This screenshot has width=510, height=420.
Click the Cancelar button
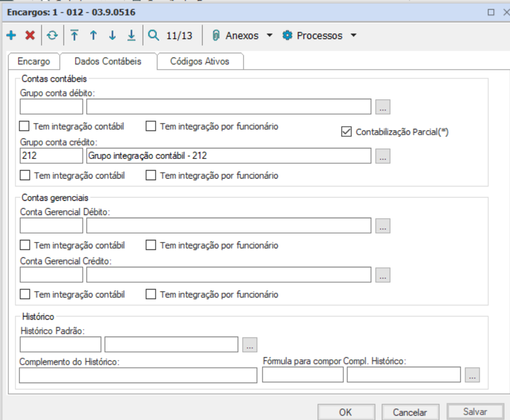tap(410, 412)
